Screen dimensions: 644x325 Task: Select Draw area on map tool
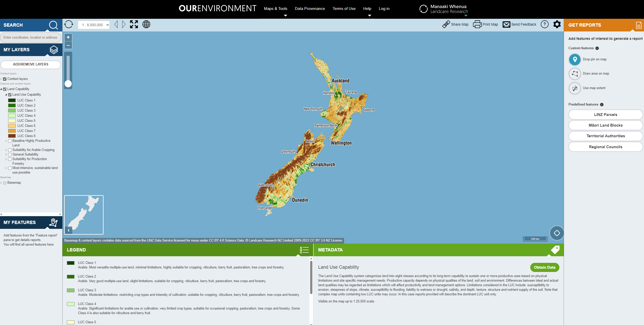(x=575, y=74)
